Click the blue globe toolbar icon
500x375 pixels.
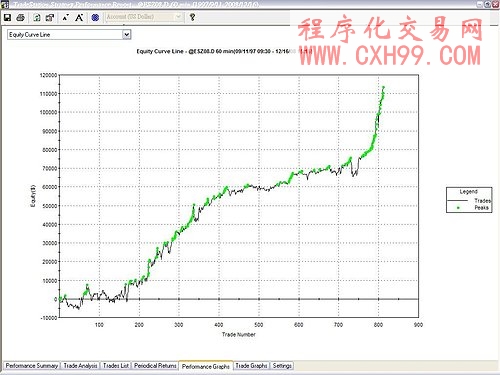pos(95,17)
